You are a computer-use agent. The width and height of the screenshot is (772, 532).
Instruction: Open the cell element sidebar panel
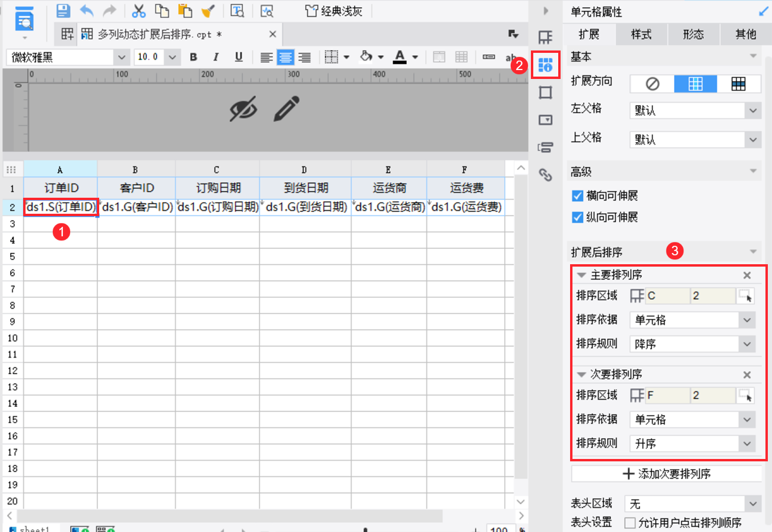546,37
